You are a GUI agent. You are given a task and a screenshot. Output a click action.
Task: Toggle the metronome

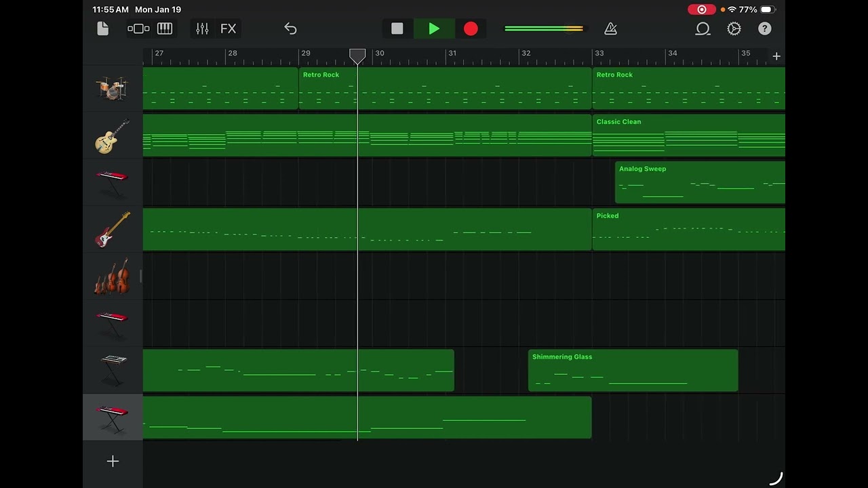(x=610, y=28)
